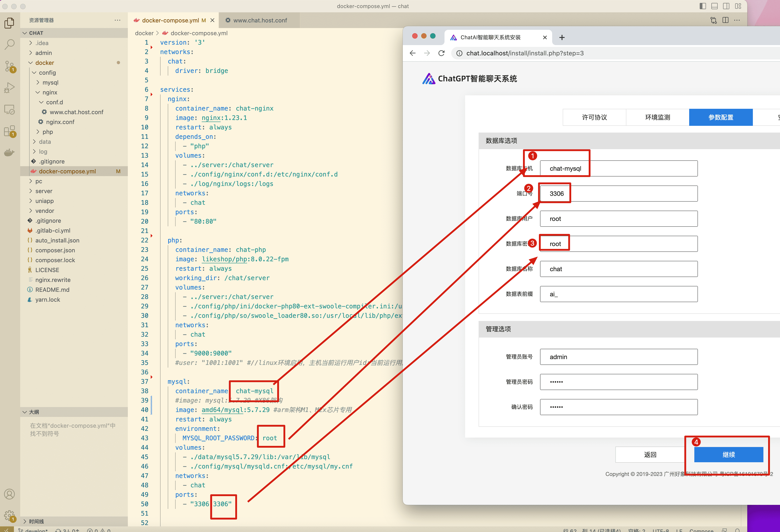Click the open changes icon in editor toolbar

pos(714,20)
